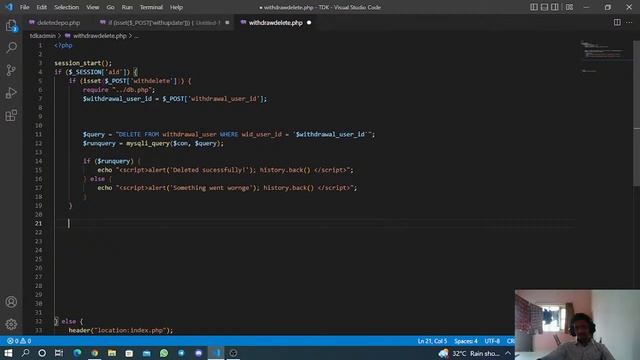Open WhatsApp from taskbar
The height and width of the screenshot is (360, 640).
164,353
